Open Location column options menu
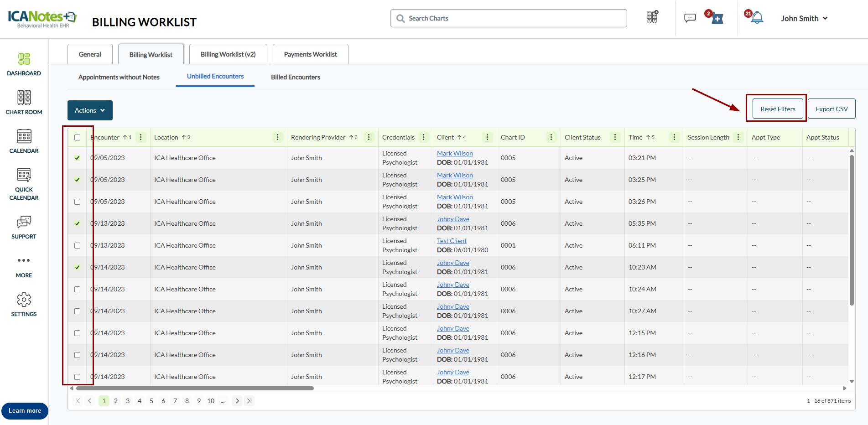The image size is (868, 425). click(277, 137)
